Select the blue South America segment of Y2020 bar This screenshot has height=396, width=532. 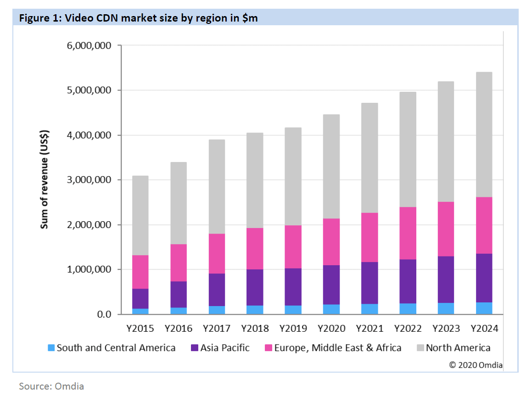pyautogui.click(x=331, y=310)
